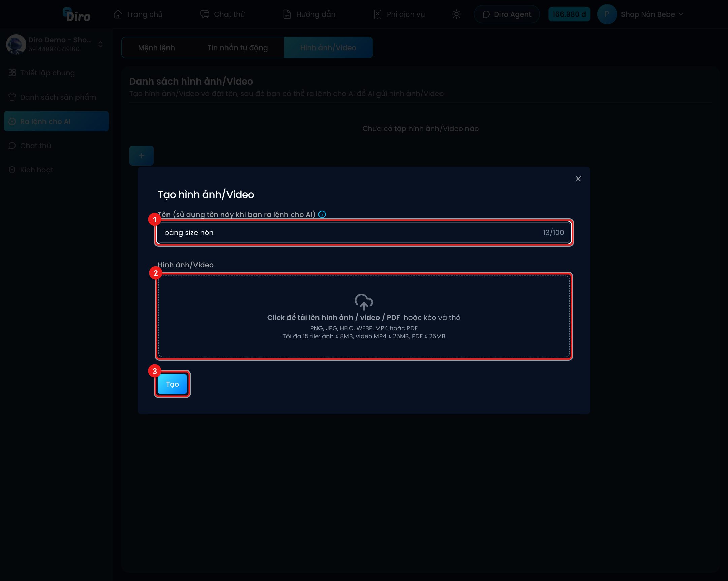The width and height of the screenshot is (728, 581).
Task: Click the speech bubble icon in Diro Agent
Action: click(x=486, y=14)
